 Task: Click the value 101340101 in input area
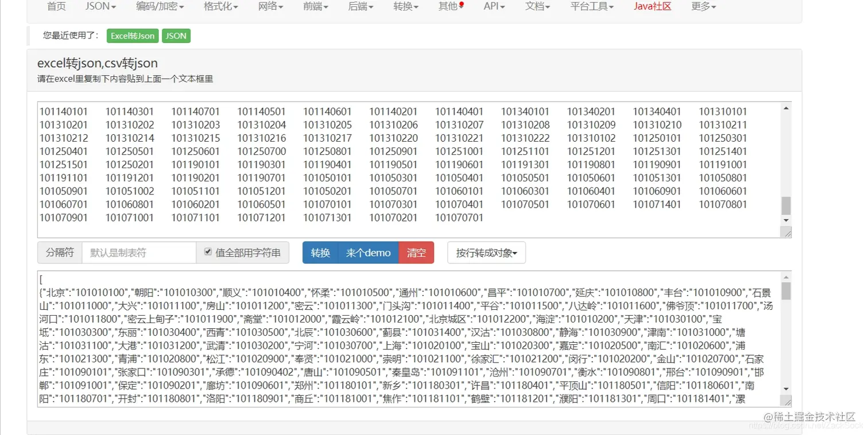pos(525,112)
